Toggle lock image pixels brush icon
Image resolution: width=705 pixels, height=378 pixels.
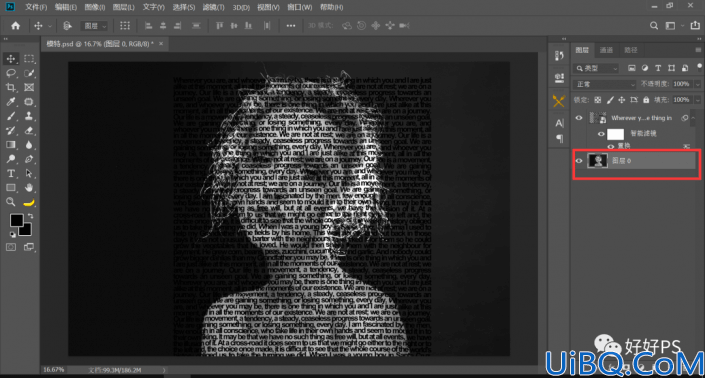610,100
